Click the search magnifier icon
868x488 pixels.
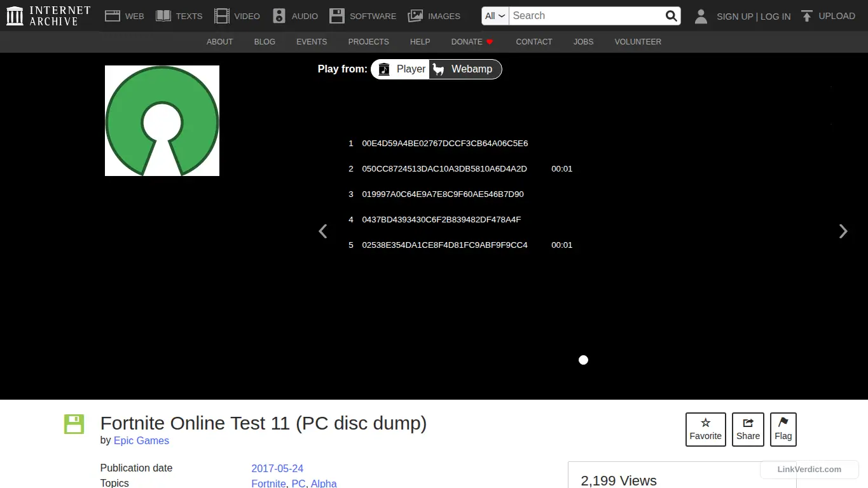coord(672,16)
